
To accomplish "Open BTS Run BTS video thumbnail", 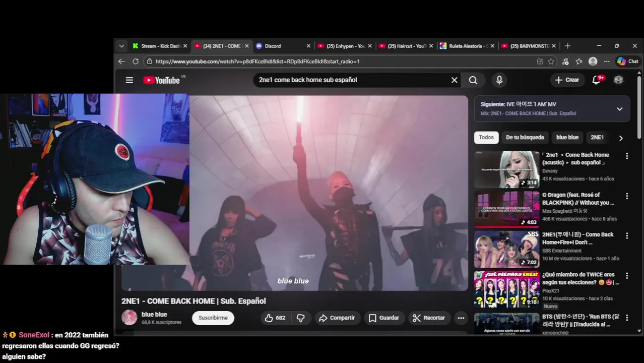I will [506, 324].
